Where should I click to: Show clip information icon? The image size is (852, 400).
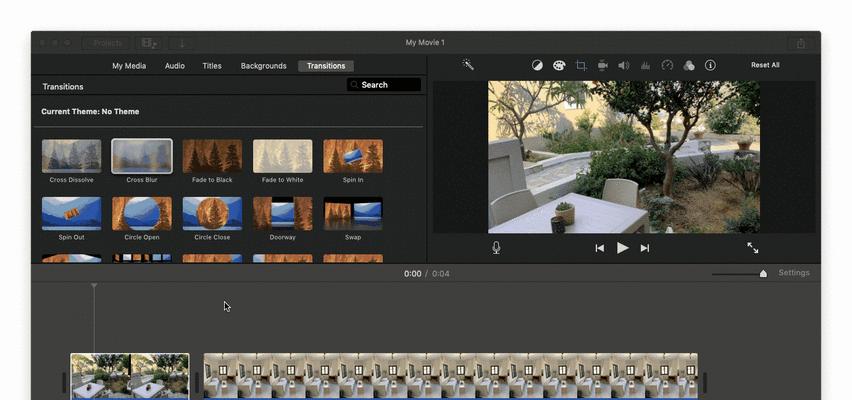[710, 65]
